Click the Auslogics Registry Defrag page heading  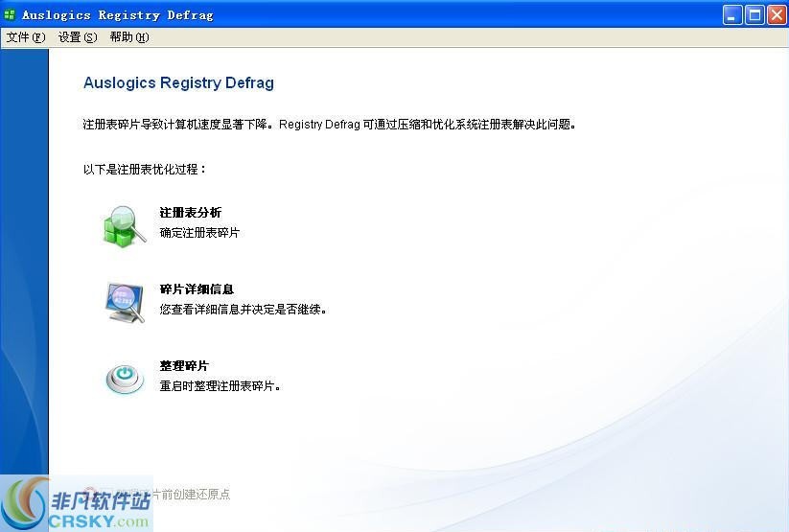(x=178, y=82)
